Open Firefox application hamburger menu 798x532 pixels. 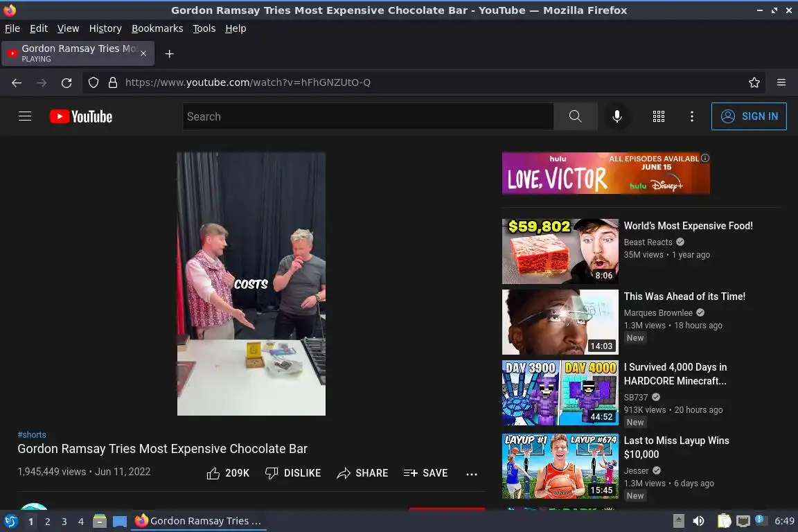coord(781,82)
